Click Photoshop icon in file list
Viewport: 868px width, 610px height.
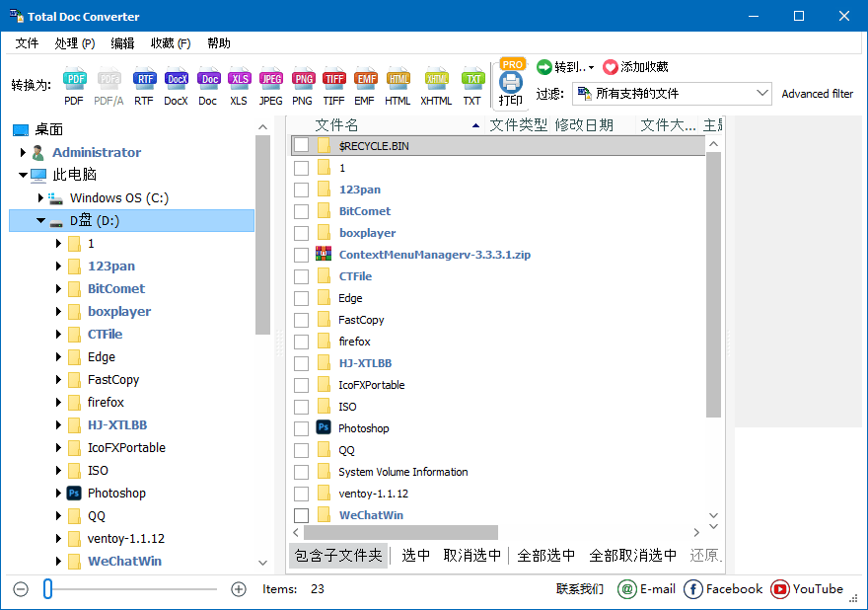pos(324,427)
